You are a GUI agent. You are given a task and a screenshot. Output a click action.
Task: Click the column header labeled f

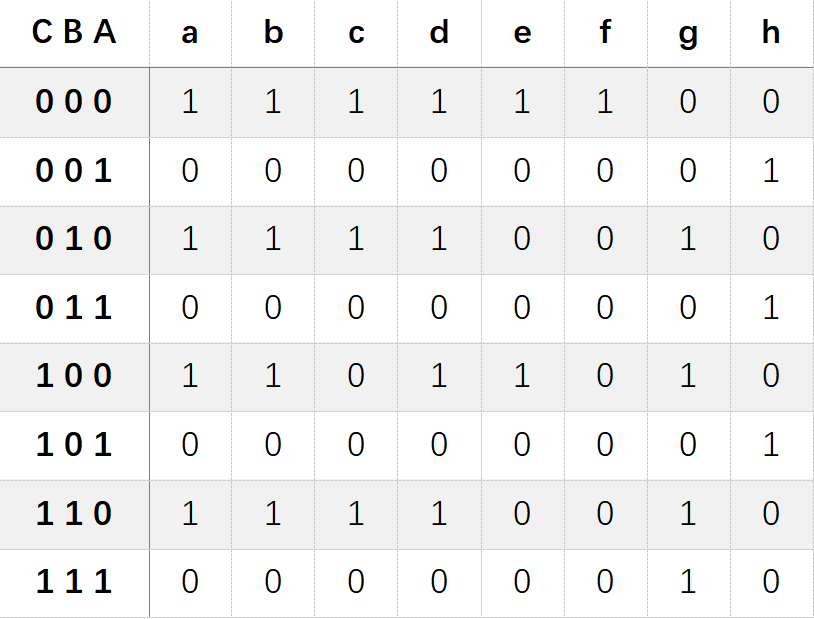[x=605, y=32]
